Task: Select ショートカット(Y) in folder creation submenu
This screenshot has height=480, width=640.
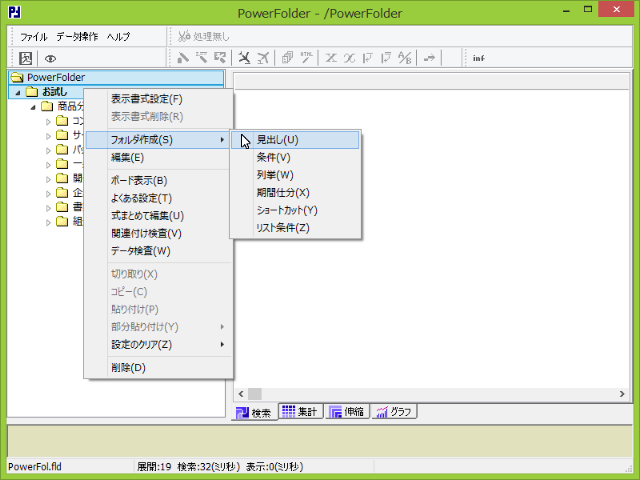Action: [x=295, y=210]
